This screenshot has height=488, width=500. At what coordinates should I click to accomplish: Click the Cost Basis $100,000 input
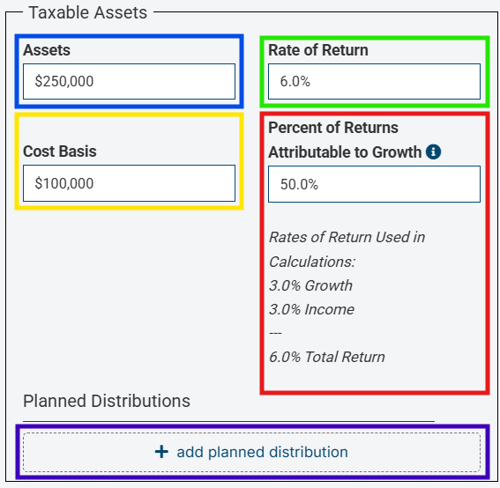(129, 183)
